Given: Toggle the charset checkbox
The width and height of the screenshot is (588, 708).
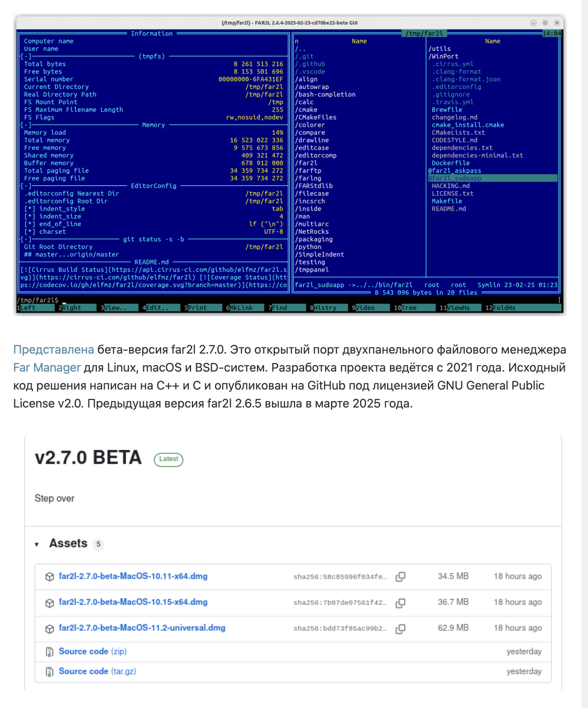Looking at the screenshot, I should pyautogui.click(x=30, y=232).
